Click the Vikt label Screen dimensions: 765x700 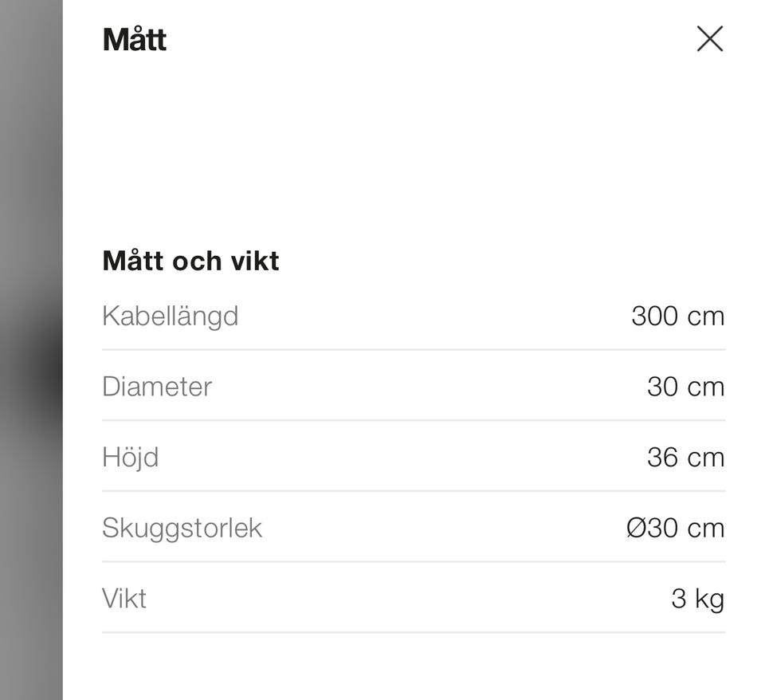124,598
